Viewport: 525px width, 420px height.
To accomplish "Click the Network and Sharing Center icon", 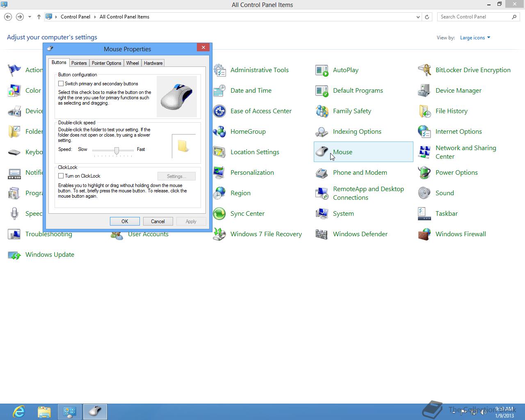I will (425, 152).
